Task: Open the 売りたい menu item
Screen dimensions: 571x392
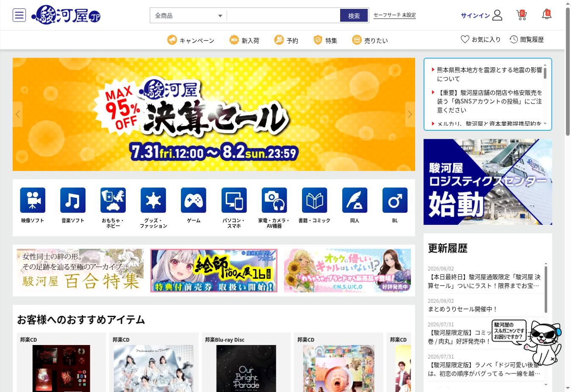Action: 370,40
